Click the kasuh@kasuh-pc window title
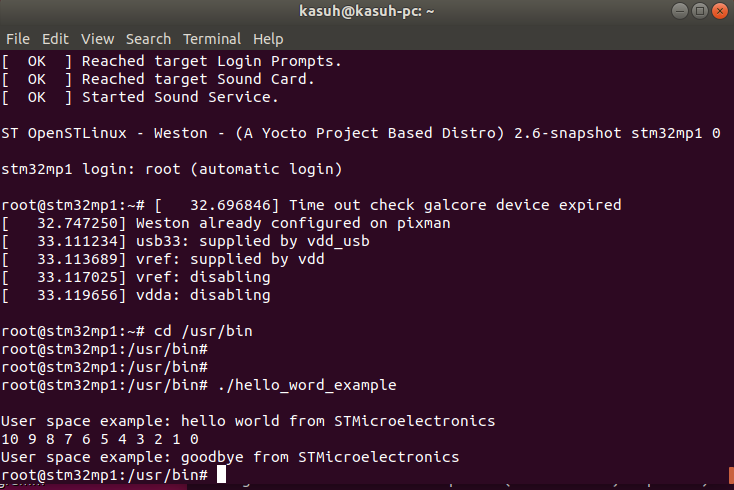Viewport: 734px width, 490px height. [x=367, y=11]
